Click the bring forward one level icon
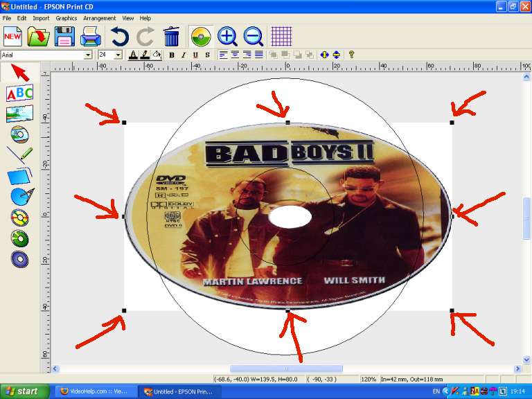The width and height of the screenshot is (532, 399). [x=298, y=55]
